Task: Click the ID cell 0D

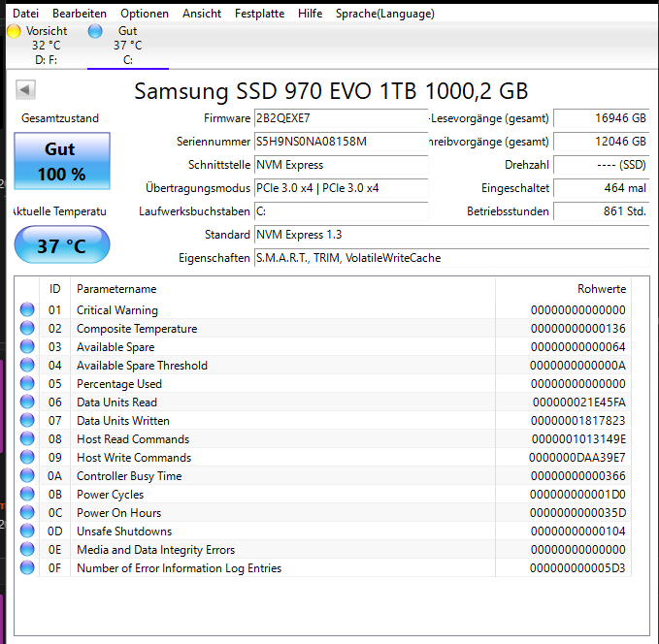Action: click(x=54, y=531)
